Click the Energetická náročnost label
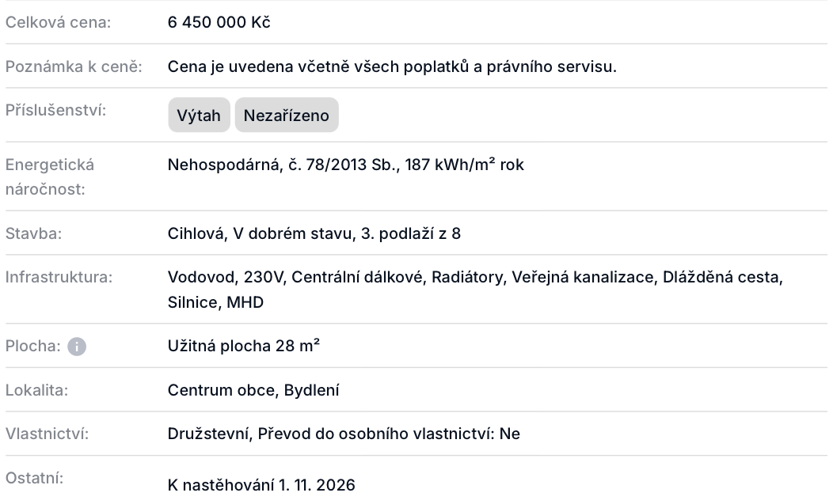 click(x=50, y=176)
